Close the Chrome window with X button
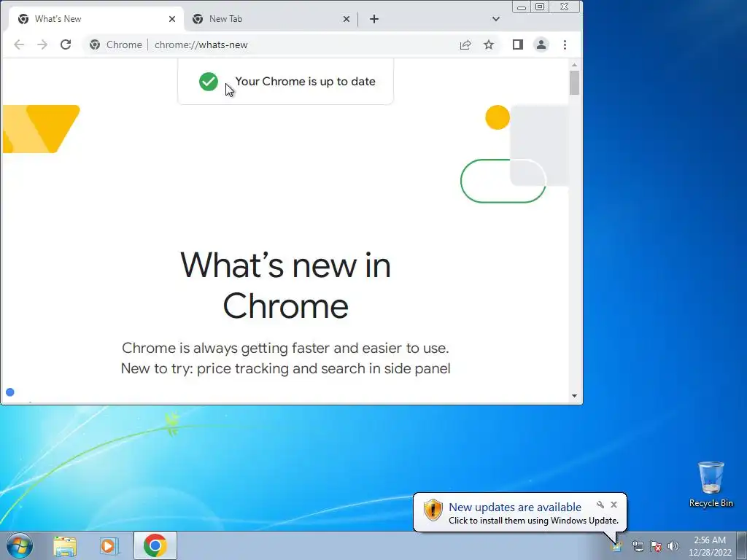 click(565, 7)
